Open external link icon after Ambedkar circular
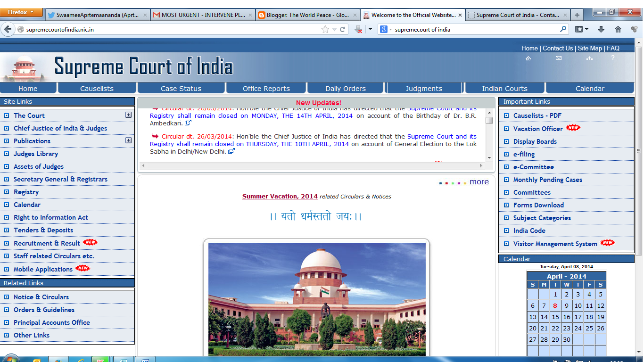This screenshot has width=644, height=362. 188,123
